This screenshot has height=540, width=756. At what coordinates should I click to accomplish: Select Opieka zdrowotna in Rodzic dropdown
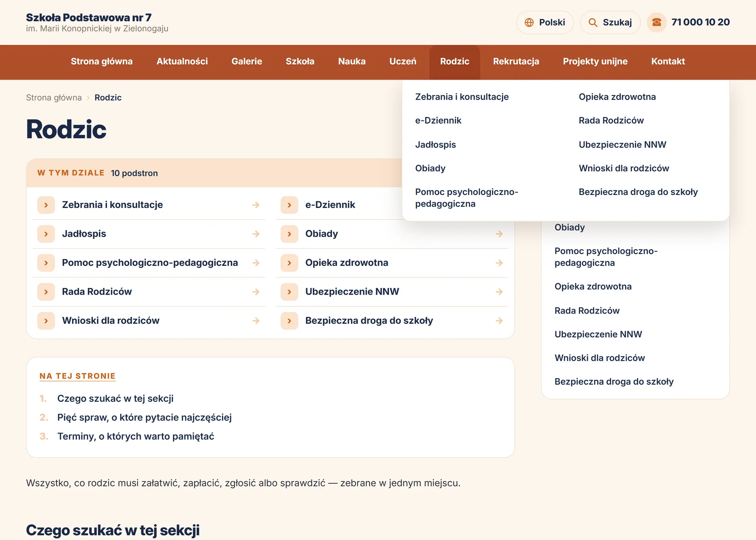(x=617, y=97)
